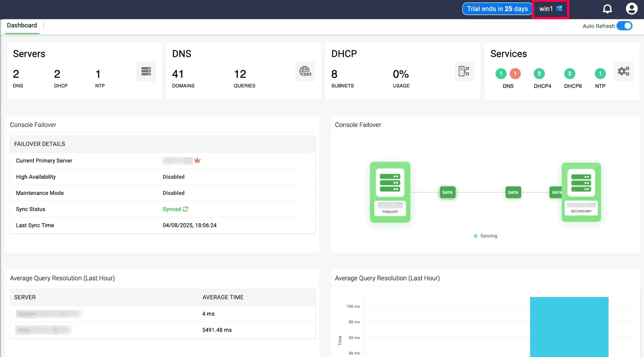644x357 pixels.
Task: Click the DNS globe icon
Action: point(305,72)
